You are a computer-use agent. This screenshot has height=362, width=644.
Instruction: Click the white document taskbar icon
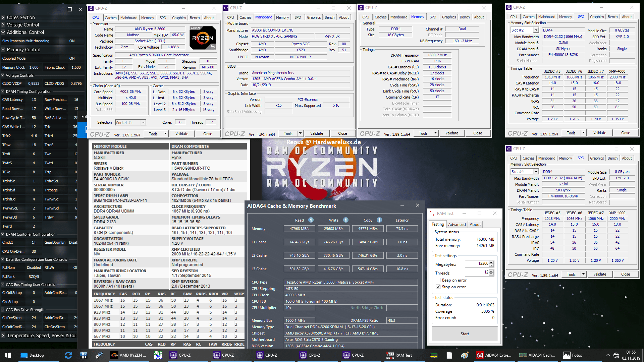pyautogui.click(x=449, y=355)
